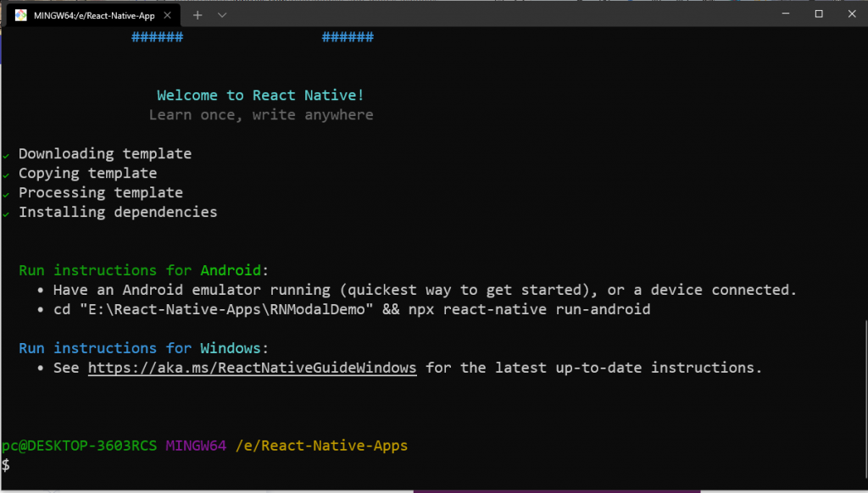The width and height of the screenshot is (868, 493).
Task: Minimize the terminal window
Action: pyautogui.click(x=786, y=14)
